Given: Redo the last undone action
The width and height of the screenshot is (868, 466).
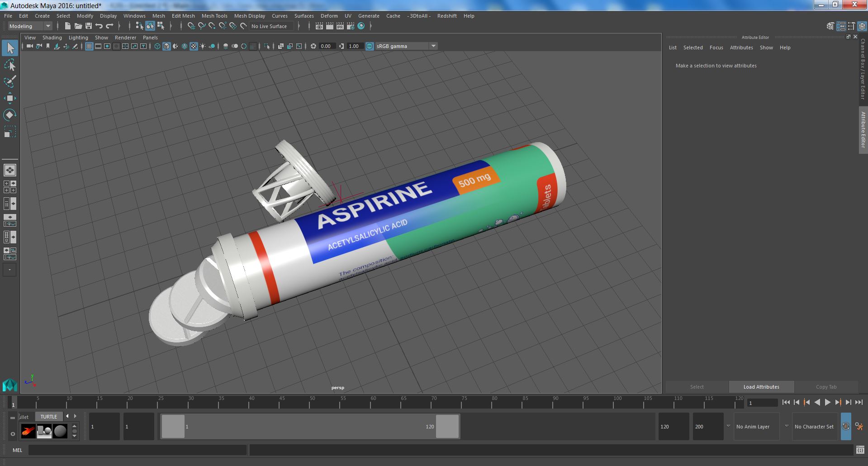Looking at the screenshot, I should coord(109,26).
